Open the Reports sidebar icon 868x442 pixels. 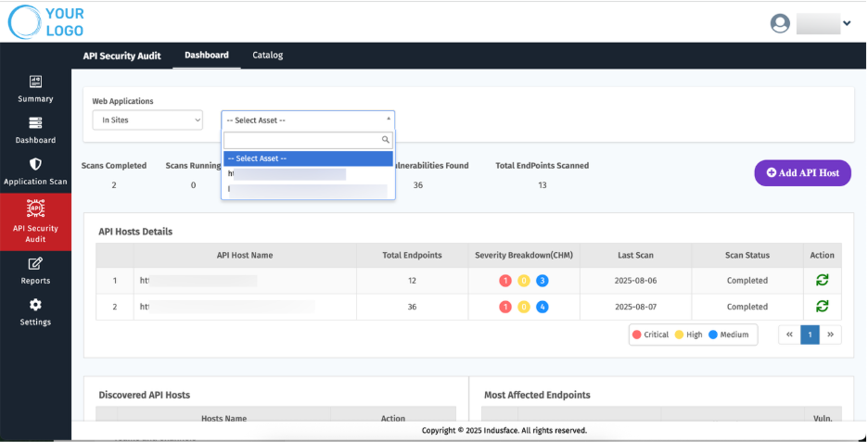pos(35,264)
